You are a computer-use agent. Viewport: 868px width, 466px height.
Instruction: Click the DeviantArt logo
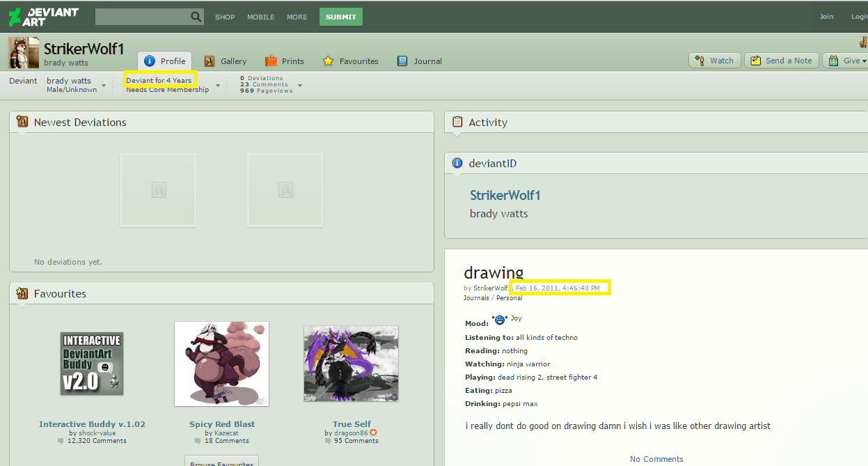point(43,17)
